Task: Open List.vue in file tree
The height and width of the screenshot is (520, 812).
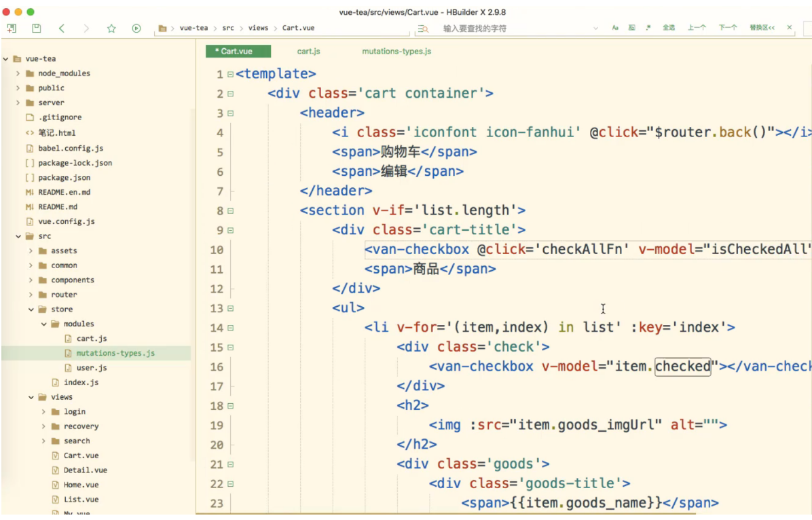Action: [x=81, y=499]
